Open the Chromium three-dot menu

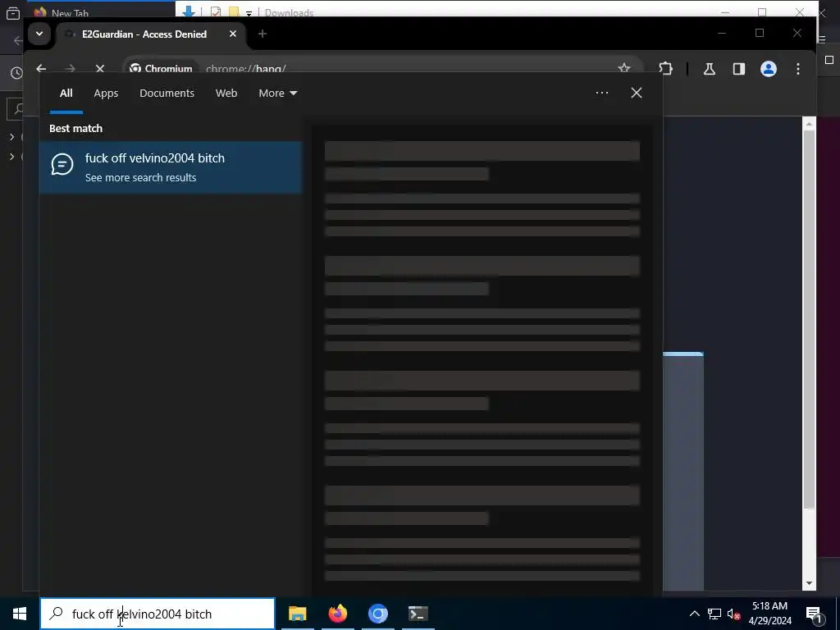coord(798,69)
